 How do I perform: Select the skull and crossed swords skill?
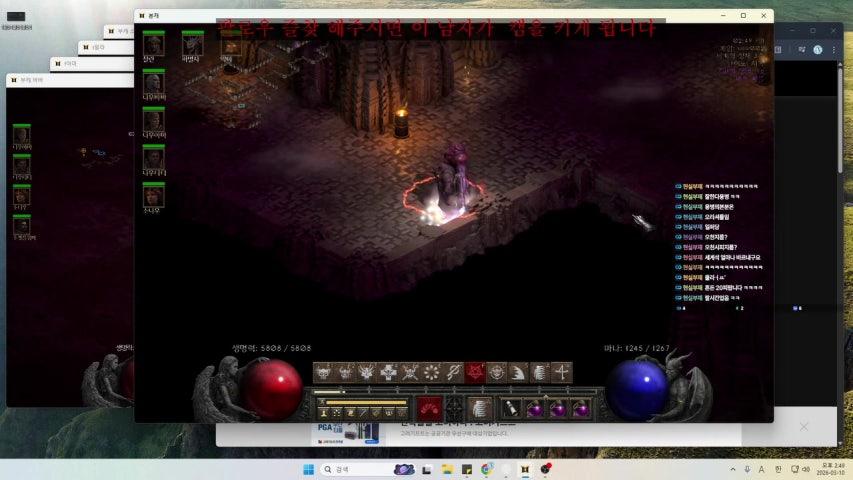(410, 373)
